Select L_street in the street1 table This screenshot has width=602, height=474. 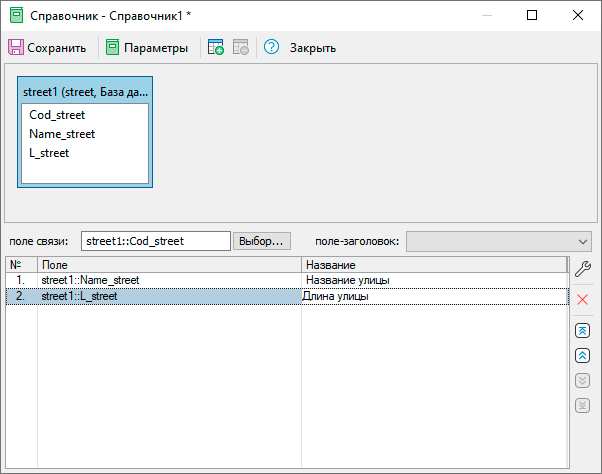tap(49, 153)
